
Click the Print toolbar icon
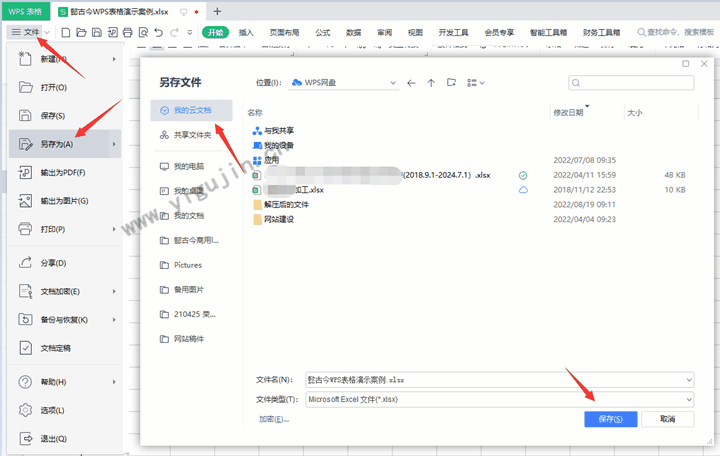[128, 32]
